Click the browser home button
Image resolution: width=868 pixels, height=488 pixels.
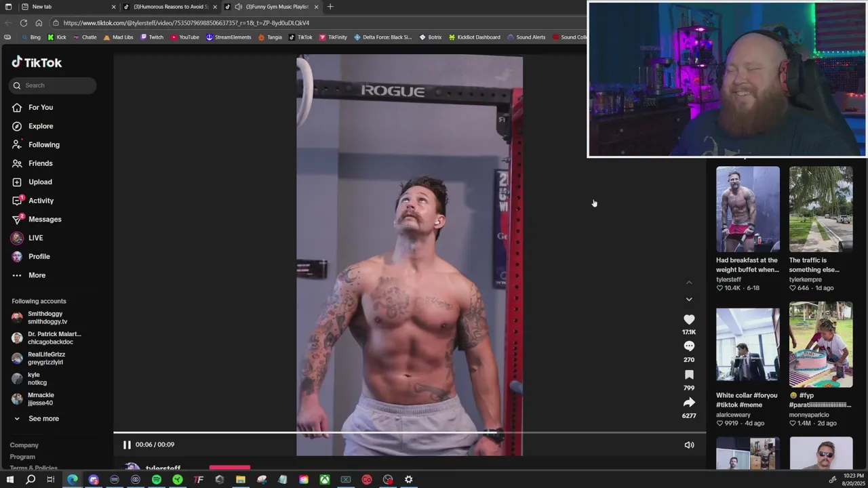[x=39, y=22]
